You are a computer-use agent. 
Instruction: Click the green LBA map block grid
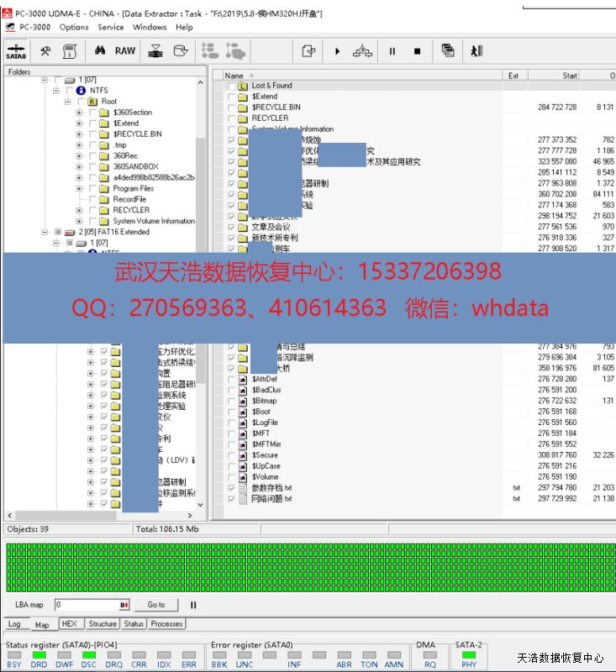308,567
